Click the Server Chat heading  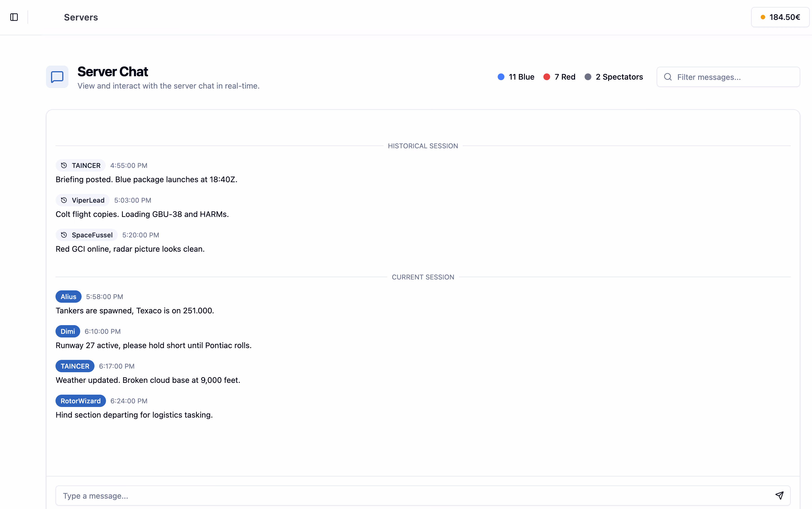coord(113,72)
